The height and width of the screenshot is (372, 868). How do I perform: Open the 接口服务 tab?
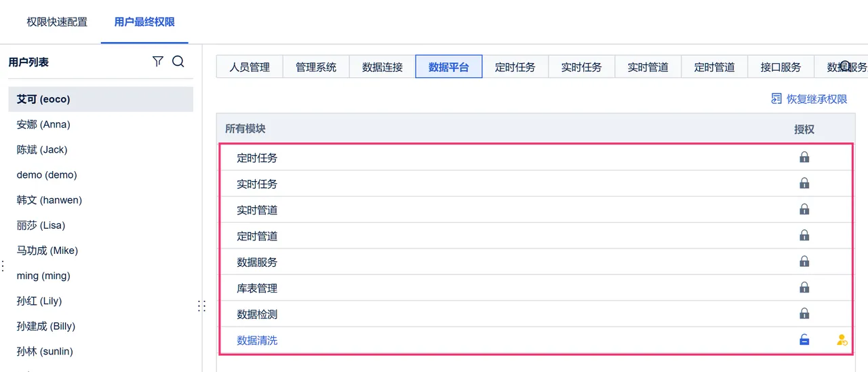(781, 67)
